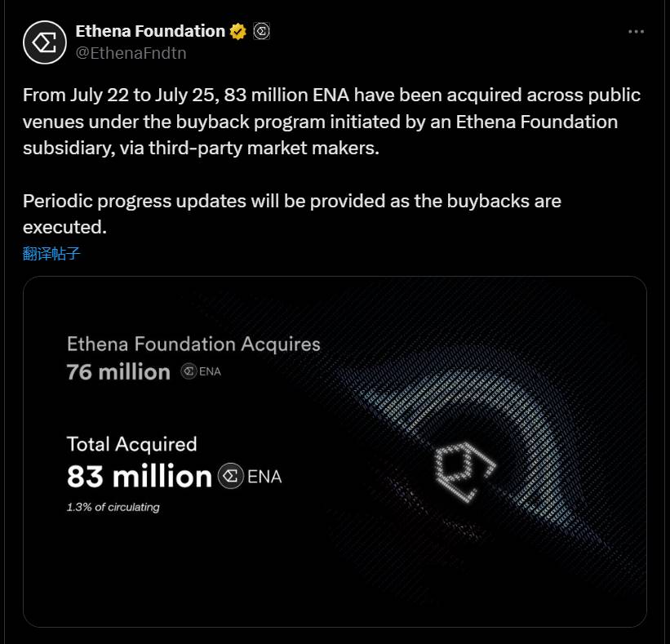The image size is (670, 644).
Task: Click the "ENA" text beside 83 million
Action: pyautogui.click(x=264, y=477)
